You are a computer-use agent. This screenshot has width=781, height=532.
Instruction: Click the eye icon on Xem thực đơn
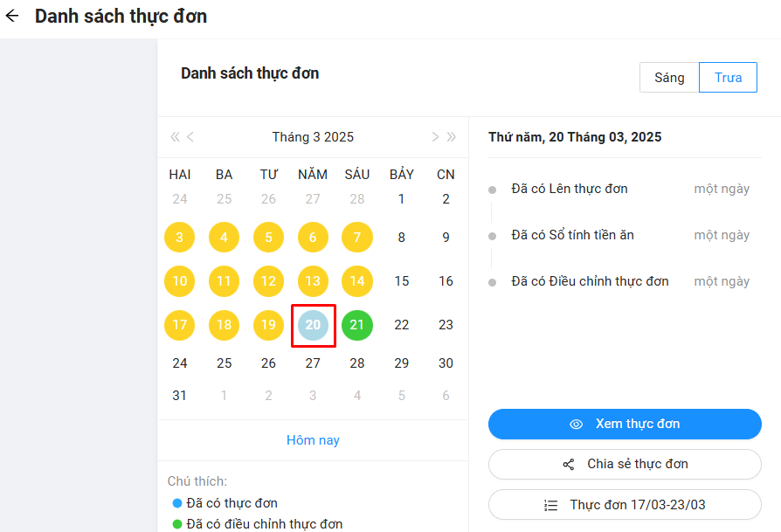576,425
